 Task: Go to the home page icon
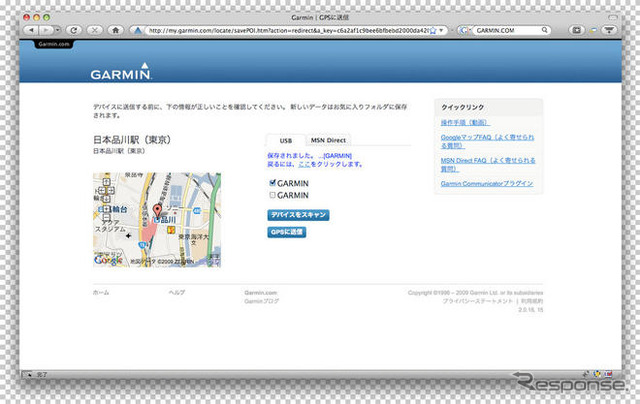point(116,30)
